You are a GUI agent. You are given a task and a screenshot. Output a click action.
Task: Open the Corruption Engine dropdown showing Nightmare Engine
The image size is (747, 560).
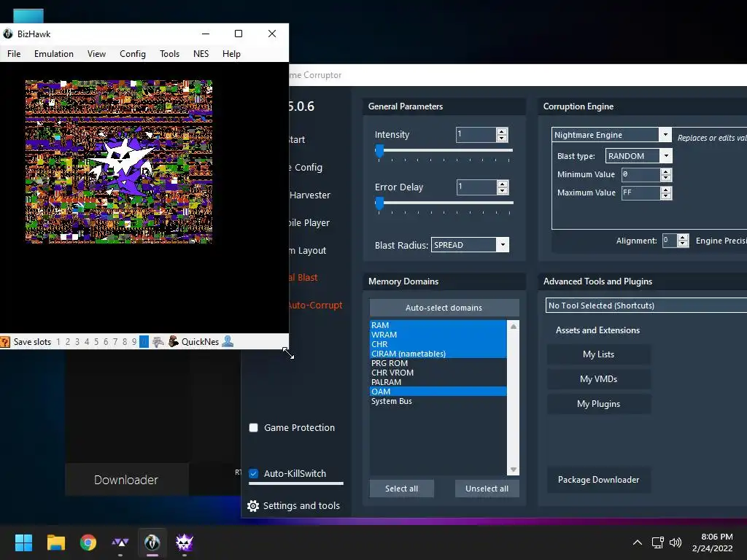665,135
